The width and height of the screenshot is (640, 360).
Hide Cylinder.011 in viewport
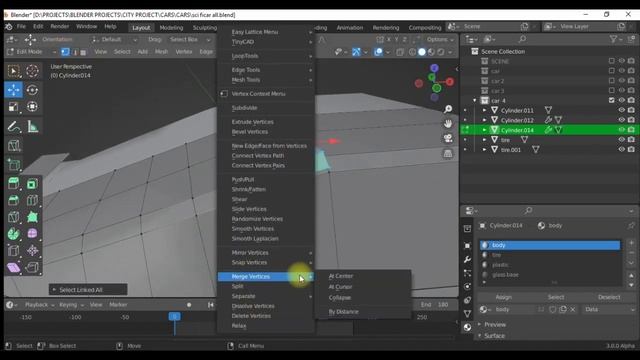621,110
